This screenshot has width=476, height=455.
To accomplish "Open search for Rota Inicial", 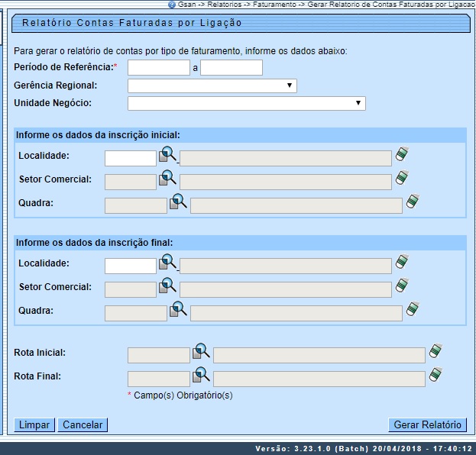I will coord(201,351).
